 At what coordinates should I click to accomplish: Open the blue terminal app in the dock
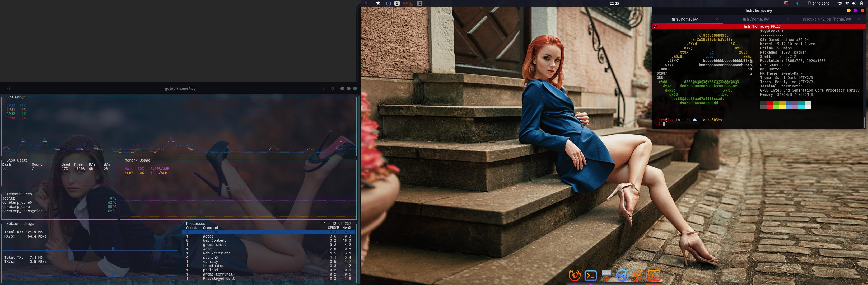point(590,275)
